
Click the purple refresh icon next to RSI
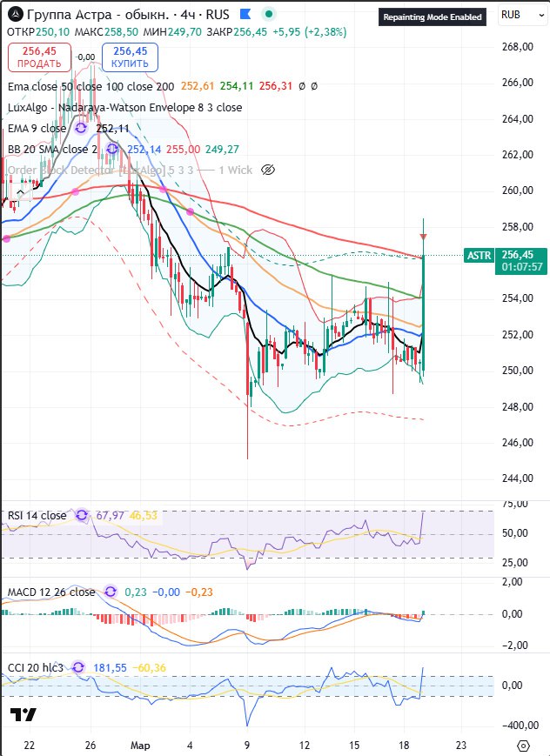(81, 515)
